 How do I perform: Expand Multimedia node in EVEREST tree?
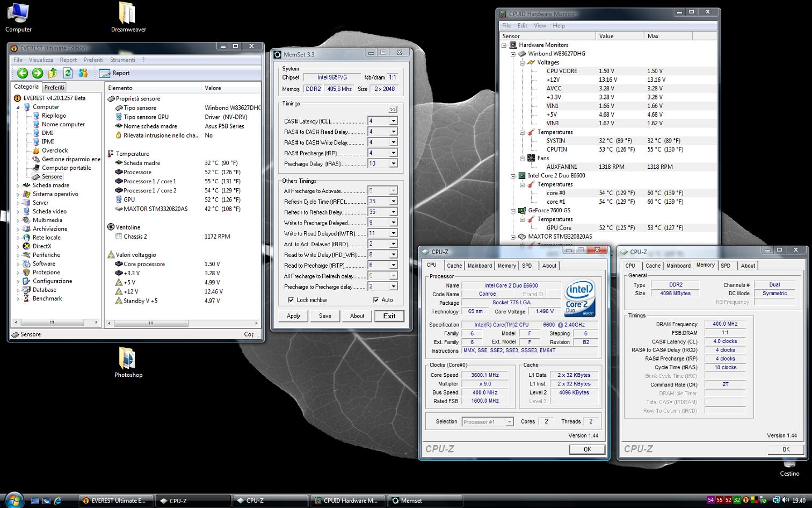[x=18, y=220]
